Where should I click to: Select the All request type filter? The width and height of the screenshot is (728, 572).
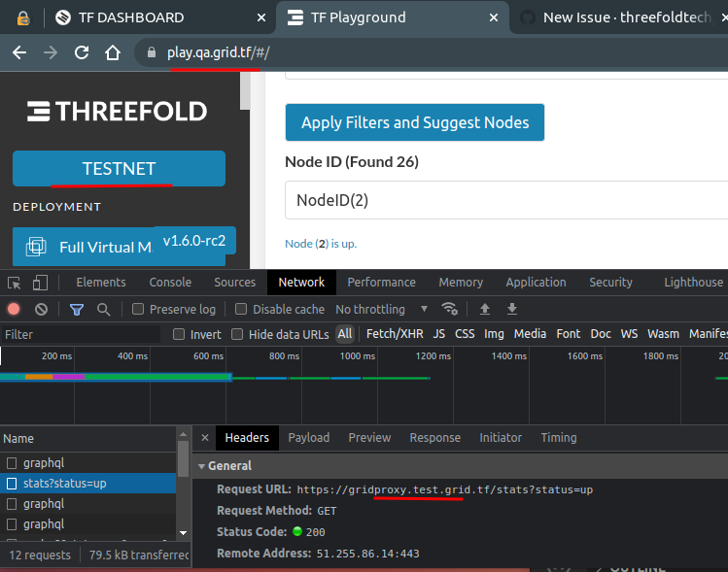click(345, 334)
